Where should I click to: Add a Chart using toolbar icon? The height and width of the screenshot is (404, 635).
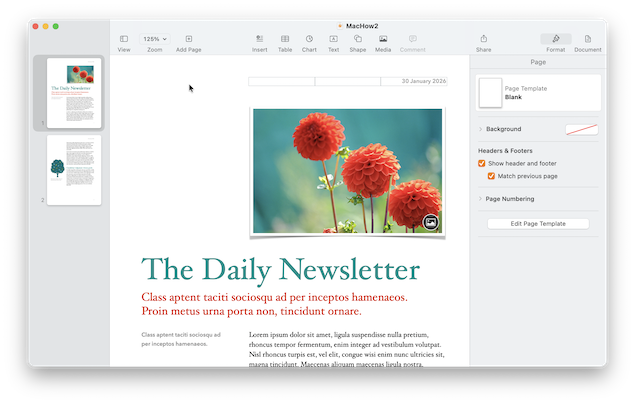click(309, 39)
